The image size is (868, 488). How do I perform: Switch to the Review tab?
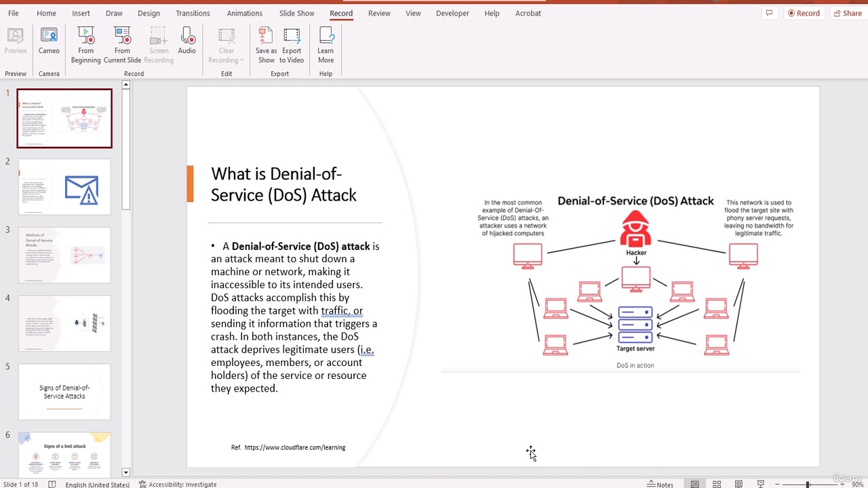click(379, 13)
